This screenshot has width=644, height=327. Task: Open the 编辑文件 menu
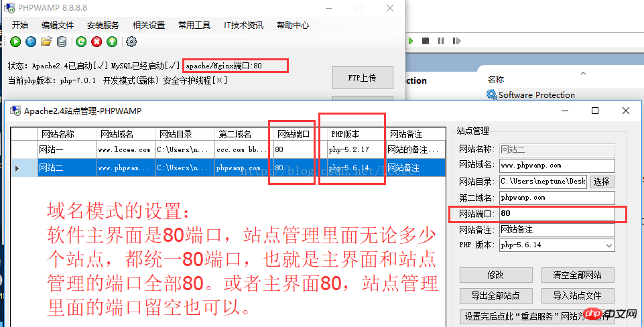click(58, 25)
